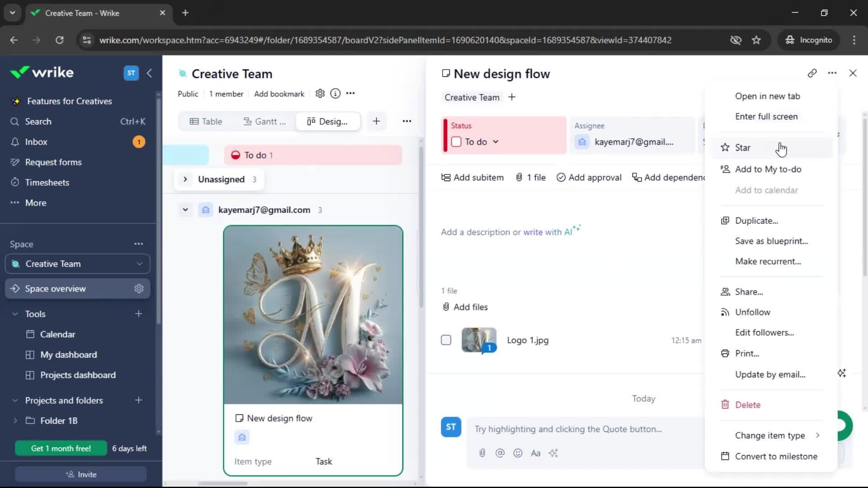Open Creative Team header more options
Image resolution: width=868 pixels, height=488 pixels.
click(350, 94)
